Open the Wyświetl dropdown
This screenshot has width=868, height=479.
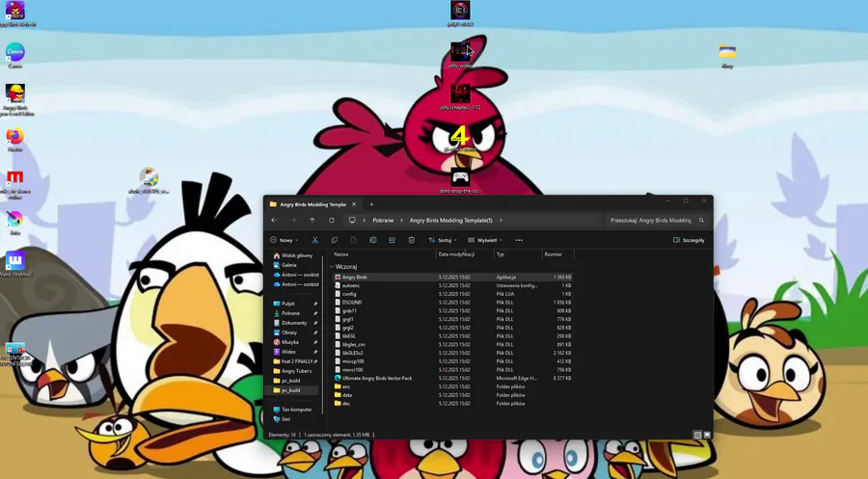click(x=485, y=240)
